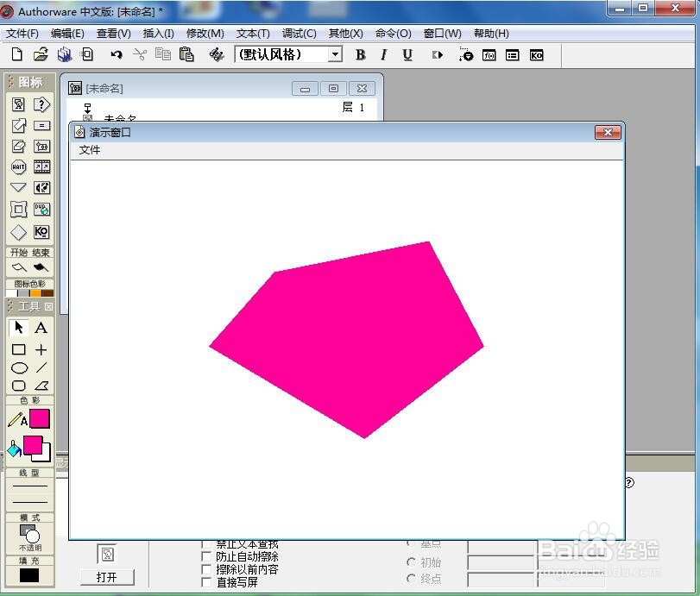The image size is (700, 596).
Task: Pick orange in icon color palette
Action: point(35,293)
